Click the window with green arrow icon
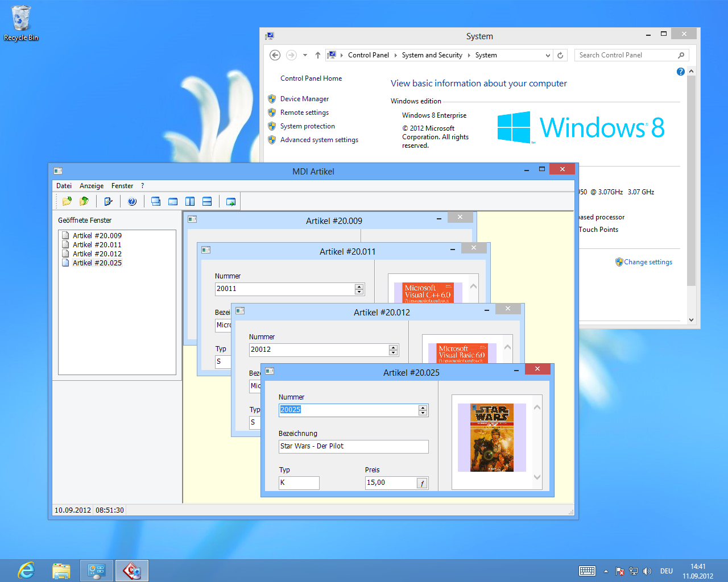Image resolution: width=728 pixels, height=582 pixels. 231,201
